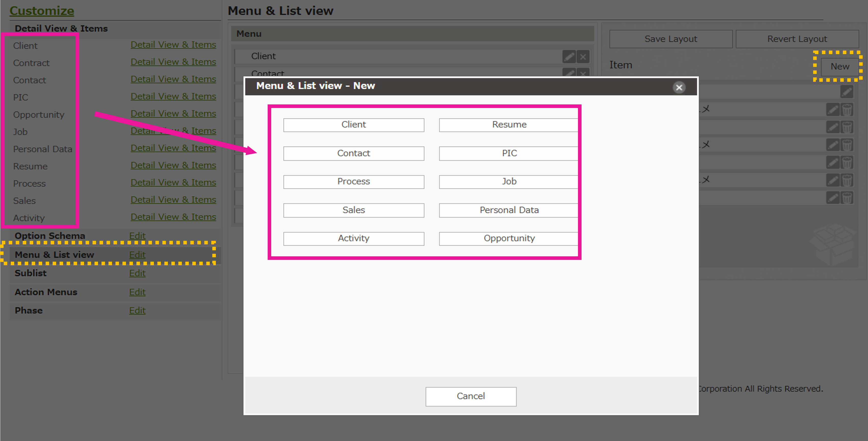Click the pencil icon on the Item row without trash
Image resolution: width=868 pixels, height=441 pixels.
846,91
